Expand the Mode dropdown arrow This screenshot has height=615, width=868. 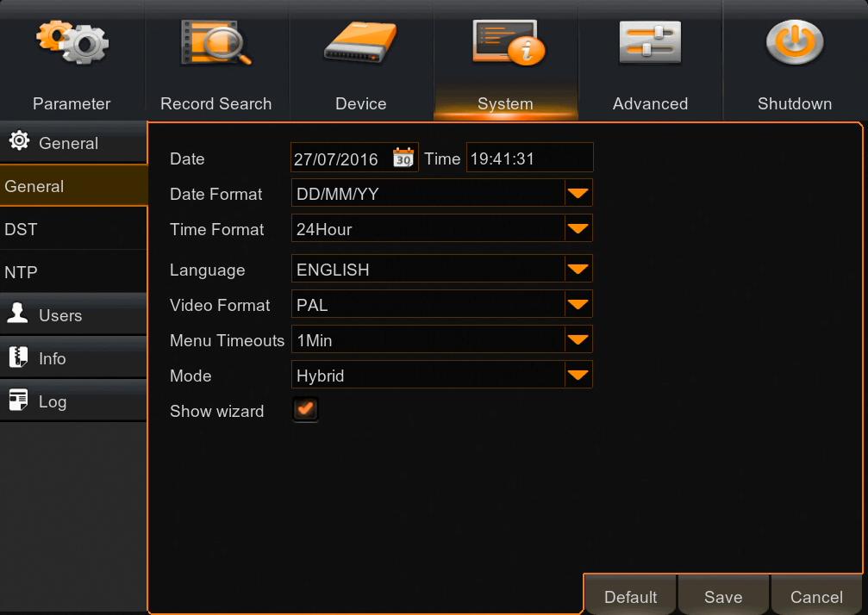tap(578, 375)
